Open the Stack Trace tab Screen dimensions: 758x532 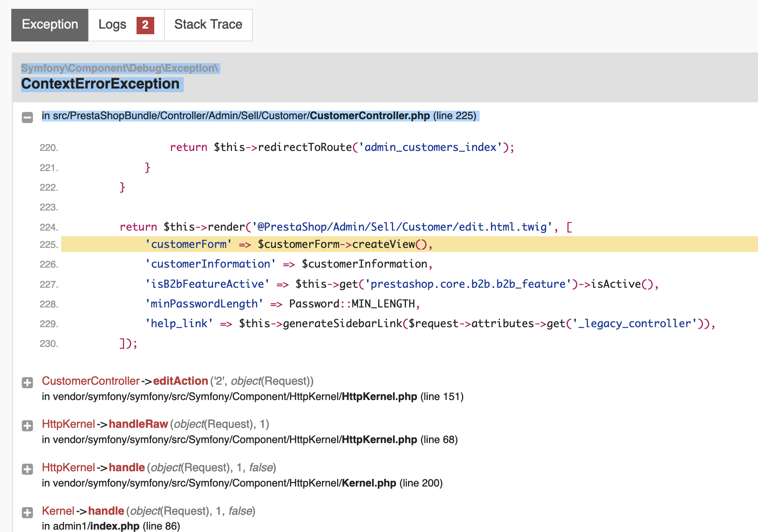(208, 25)
